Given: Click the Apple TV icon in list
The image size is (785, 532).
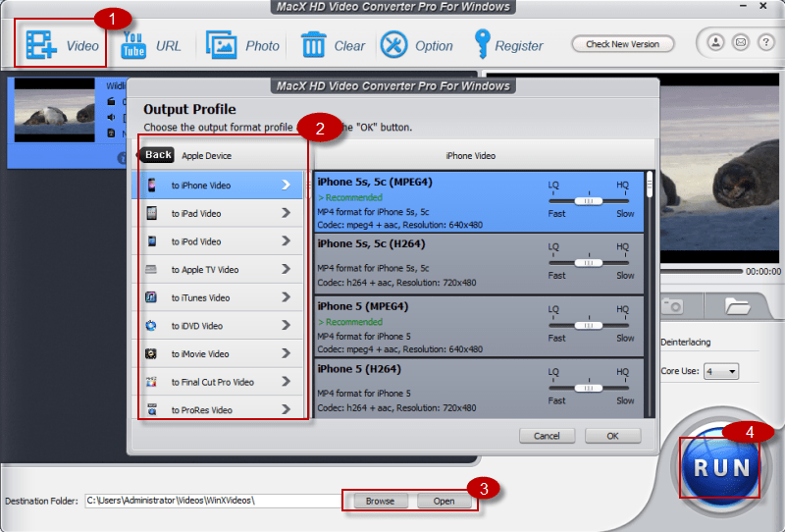Looking at the screenshot, I should (151, 270).
